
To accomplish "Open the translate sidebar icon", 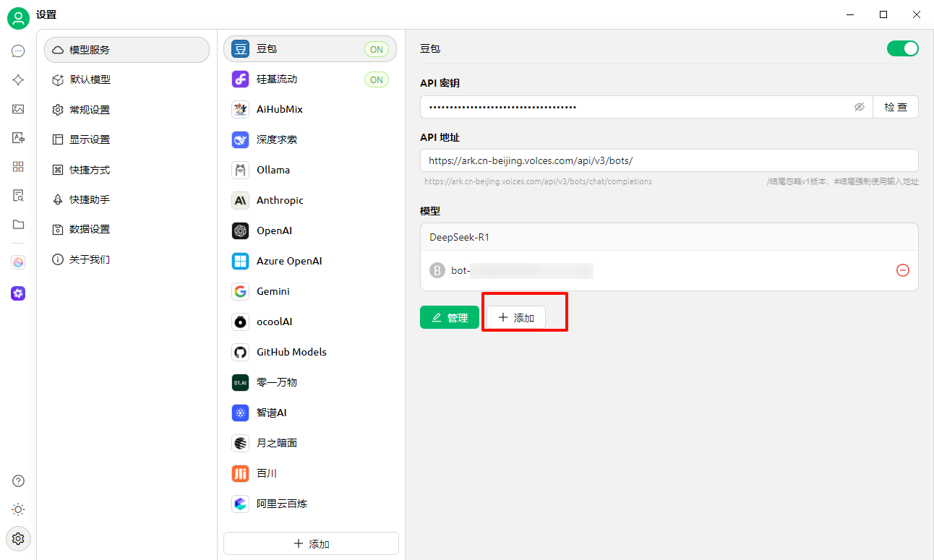I will [18, 138].
